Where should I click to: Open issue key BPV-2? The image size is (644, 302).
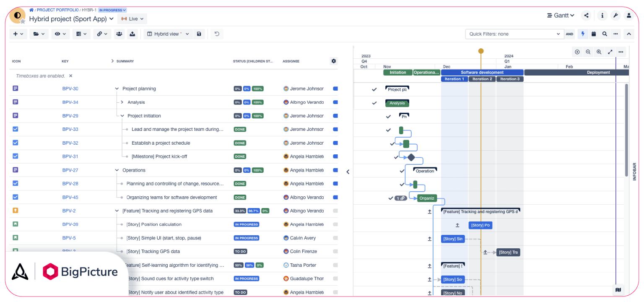(69, 211)
